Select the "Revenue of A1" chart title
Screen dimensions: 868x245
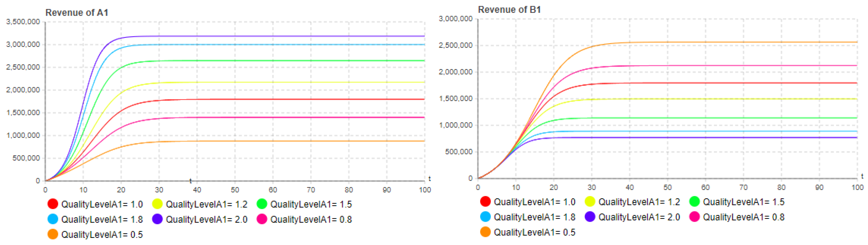pyautogui.click(x=77, y=13)
